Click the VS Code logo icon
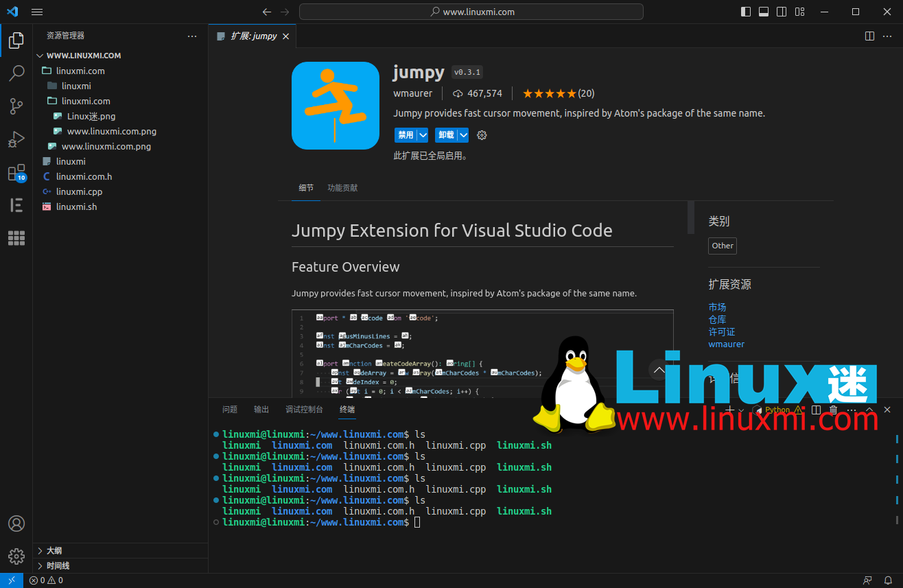 click(x=12, y=12)
